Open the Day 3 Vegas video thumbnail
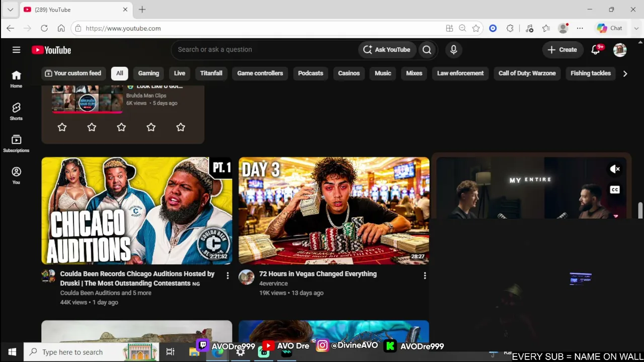This screenshot has height=362, width=644. pyautogui.click(x=334, y=211)
